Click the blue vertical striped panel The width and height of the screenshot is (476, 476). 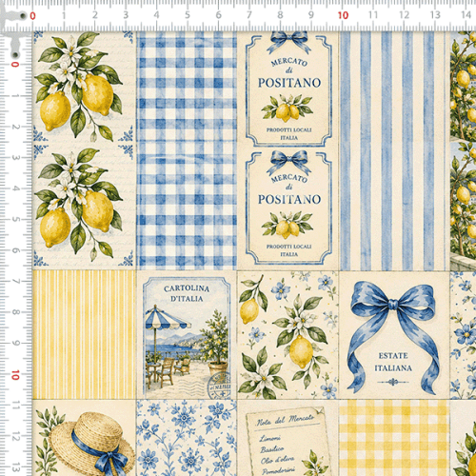394,150
